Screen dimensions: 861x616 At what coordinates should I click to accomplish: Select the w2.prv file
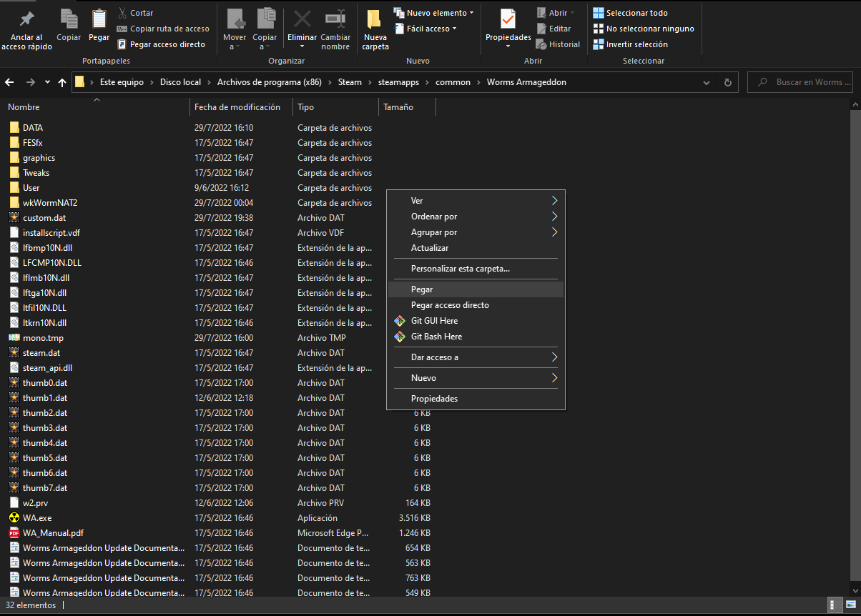click(x=34, y=503)
